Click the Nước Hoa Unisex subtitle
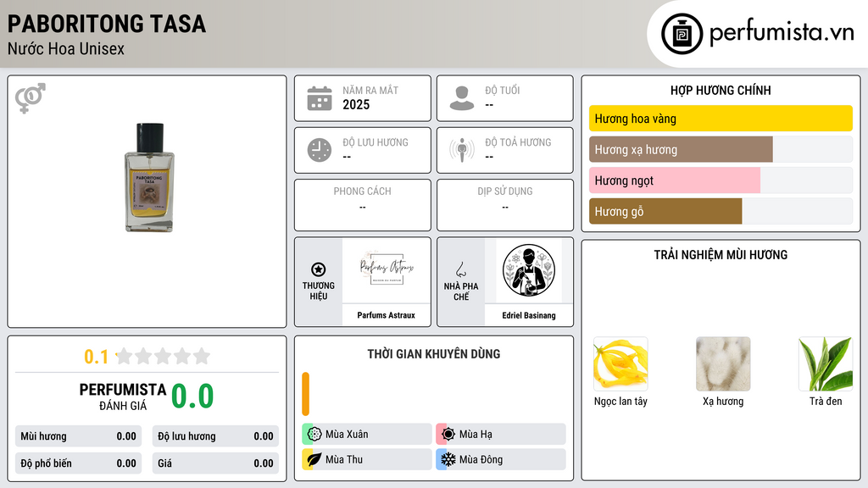The image size is (868, 488). (x=66, y=48)
